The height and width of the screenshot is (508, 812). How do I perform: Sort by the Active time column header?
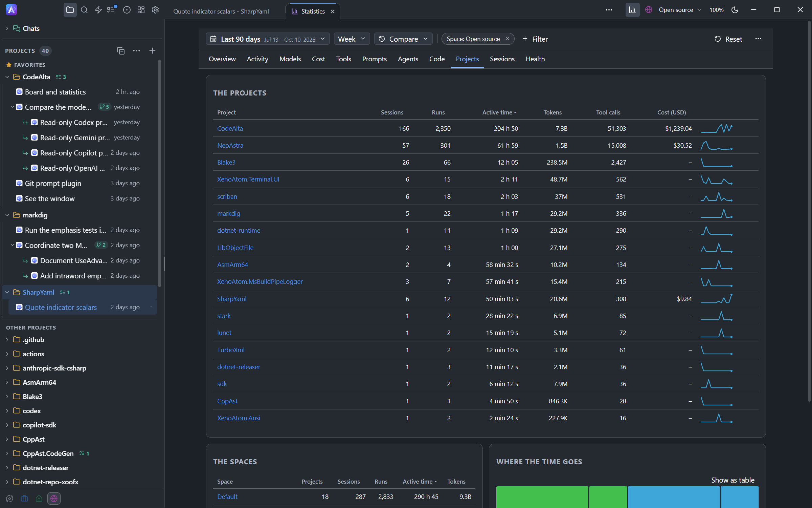click(x=499, y=112)
